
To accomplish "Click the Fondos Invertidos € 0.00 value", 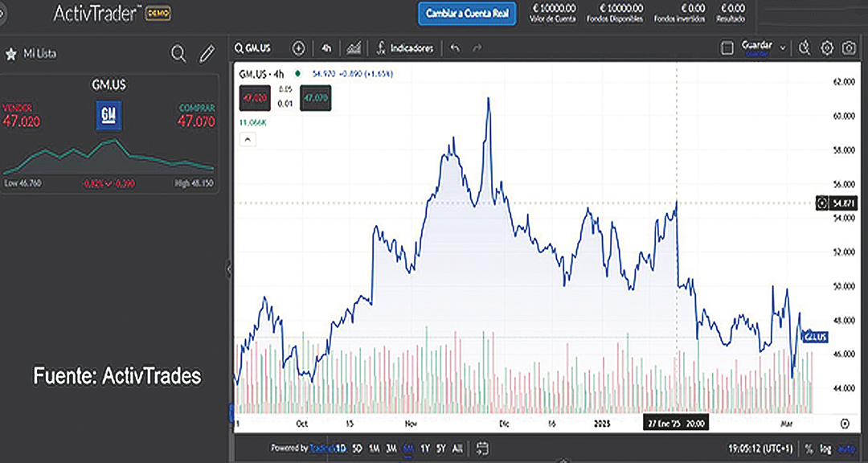I will tap(693, 8).
